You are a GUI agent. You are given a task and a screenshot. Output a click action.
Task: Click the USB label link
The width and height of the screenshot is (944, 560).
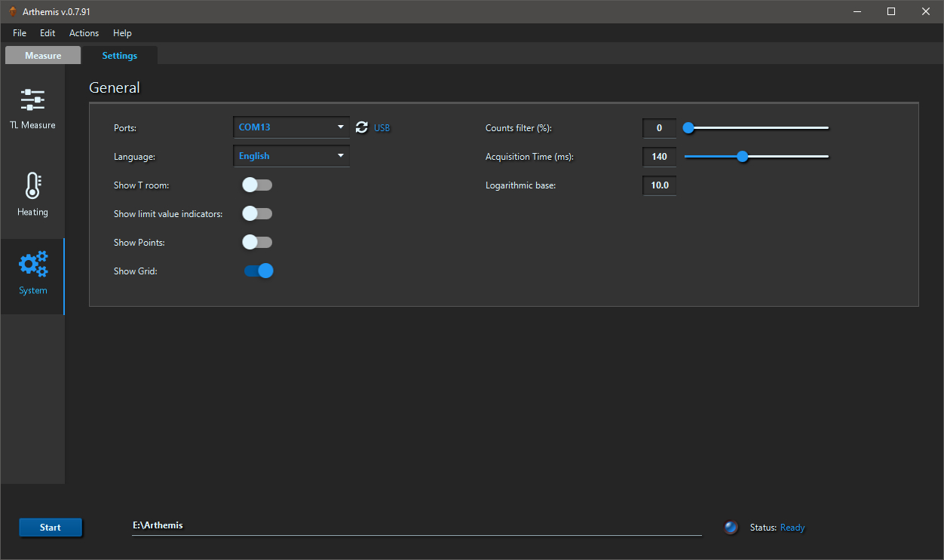tap(382, 128)
